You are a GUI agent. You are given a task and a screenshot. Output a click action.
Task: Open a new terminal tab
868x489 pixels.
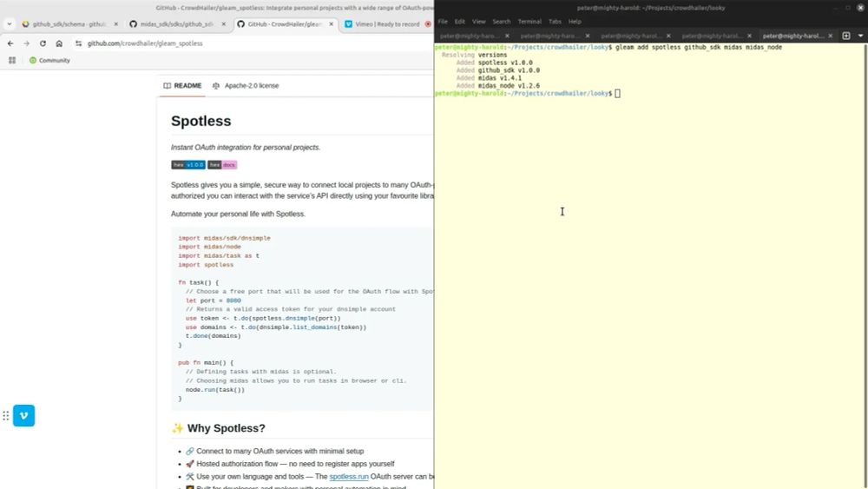point(845,36)
